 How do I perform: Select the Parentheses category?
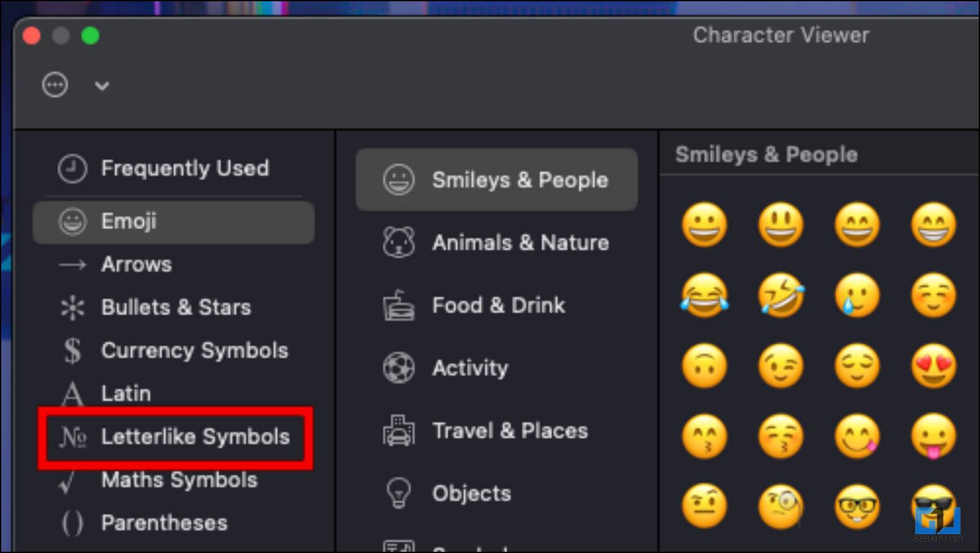tap(174, 523)
